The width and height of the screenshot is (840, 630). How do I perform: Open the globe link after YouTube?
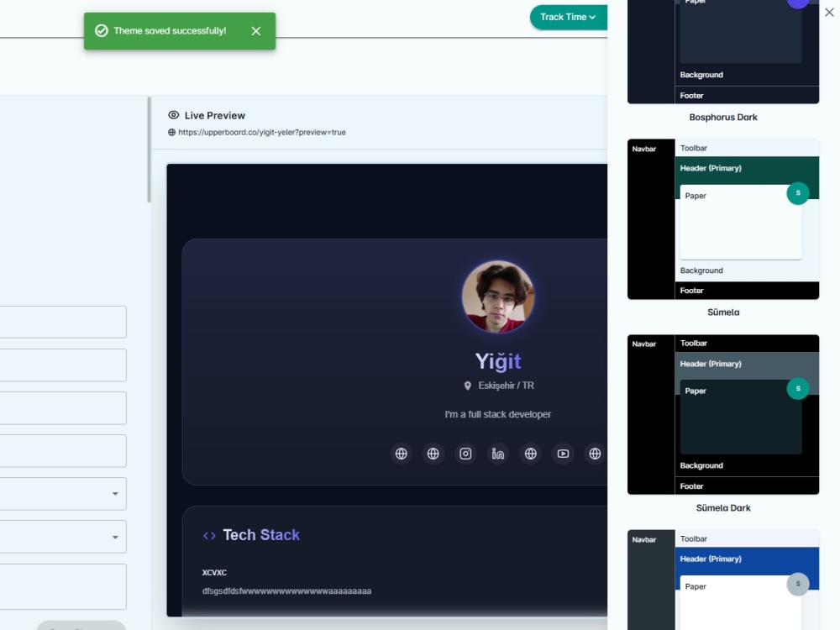pos(596,454)
